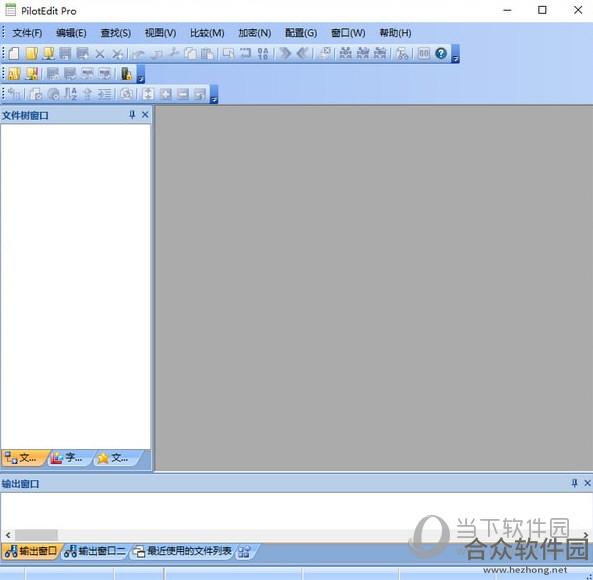Image resolution: width=593 pixels, height=580 pixels.
Task: Click the Redo arrow icon
Action: (157, 54)
